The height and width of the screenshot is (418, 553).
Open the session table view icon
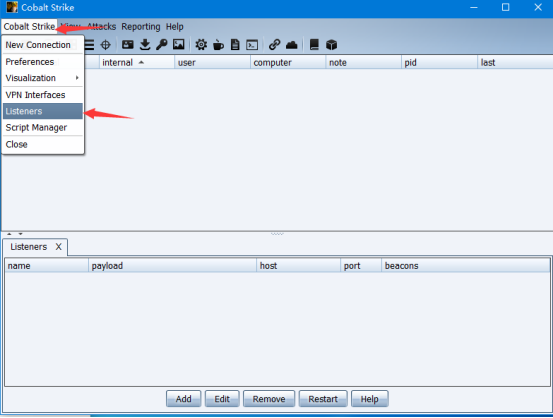(90, 45)
